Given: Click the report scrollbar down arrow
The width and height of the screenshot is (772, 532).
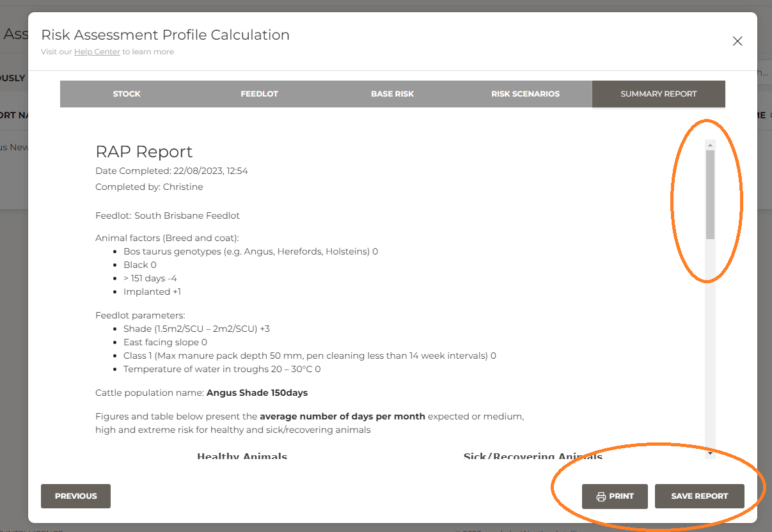Looking at the screenshot, I should [710, 453].
